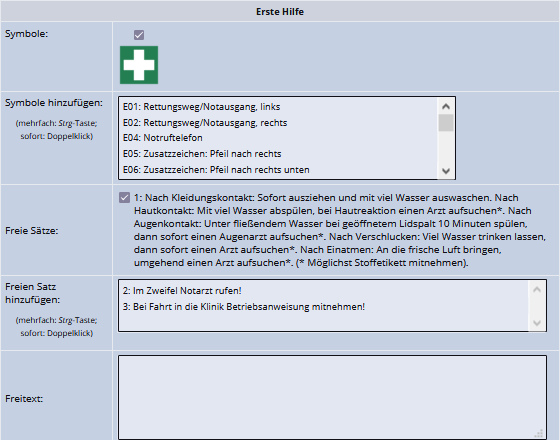Click the green first aid cross symbol
The height and width of the screenshot is (440, 560).
click(139, 65)
